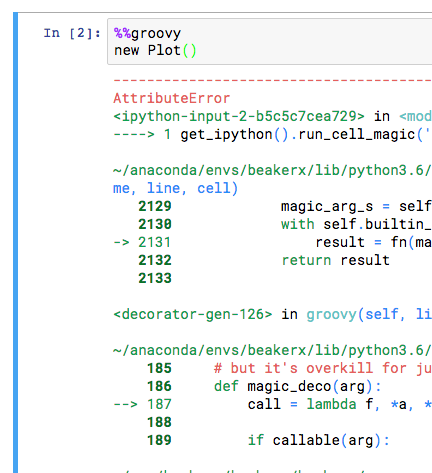Click the ipython-input-2-b5c5c7cea729 reference
This screenshot has width=432, height=473.
pyautogui.click(x=239, y=116)
